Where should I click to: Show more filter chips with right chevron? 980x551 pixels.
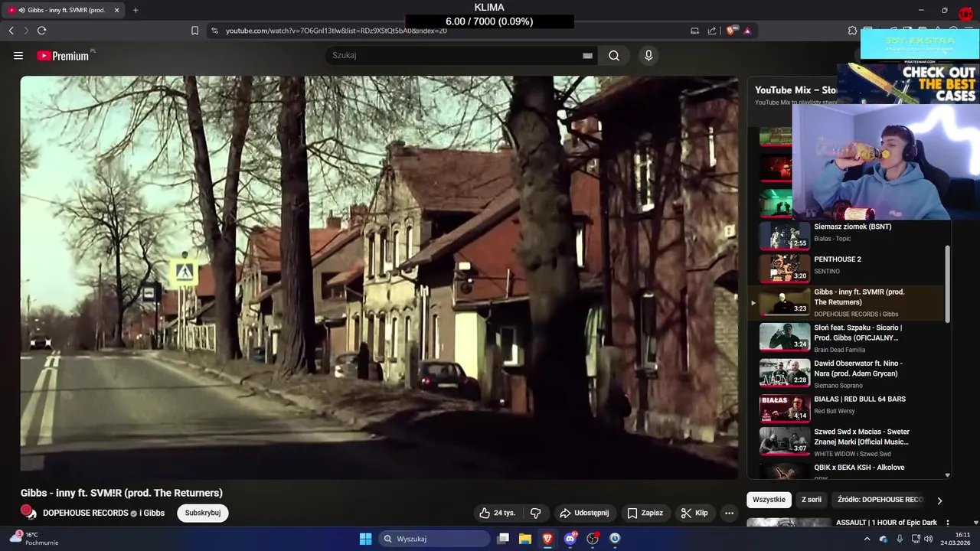(x=939, y=500)
